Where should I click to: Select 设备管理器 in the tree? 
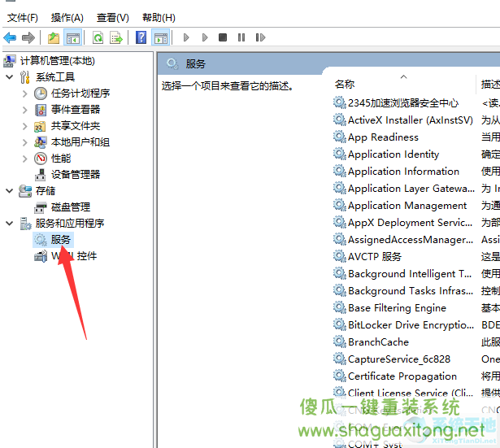tap(76, 175)
